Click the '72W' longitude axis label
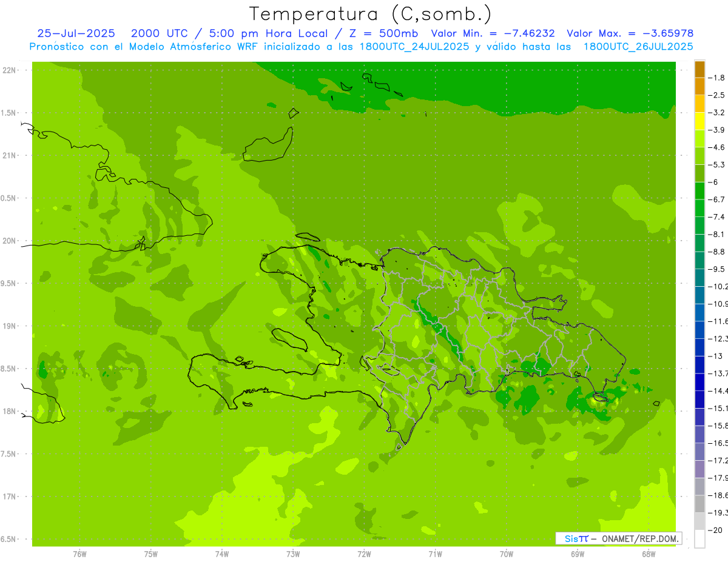 pyautogui.click(x=364, y=554)
